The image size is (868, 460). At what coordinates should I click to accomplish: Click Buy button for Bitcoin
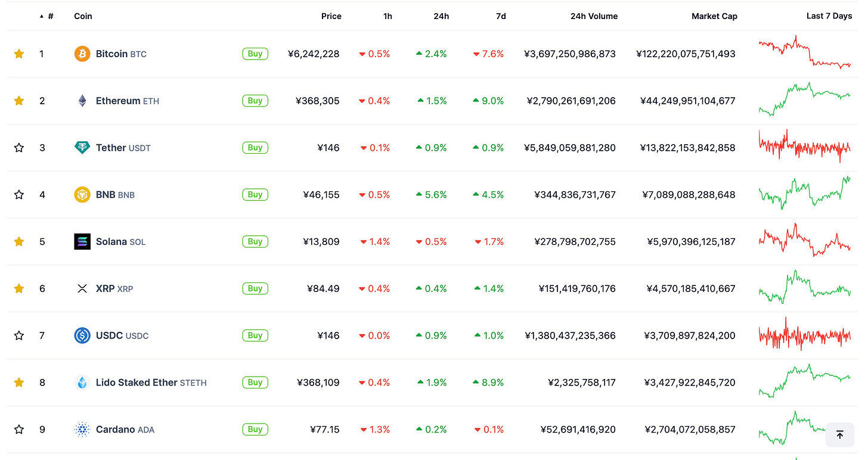point(255,54)
